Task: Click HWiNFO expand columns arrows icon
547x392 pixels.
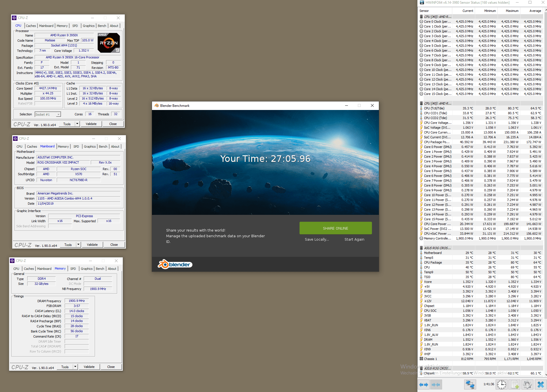Action: point(424,385)
